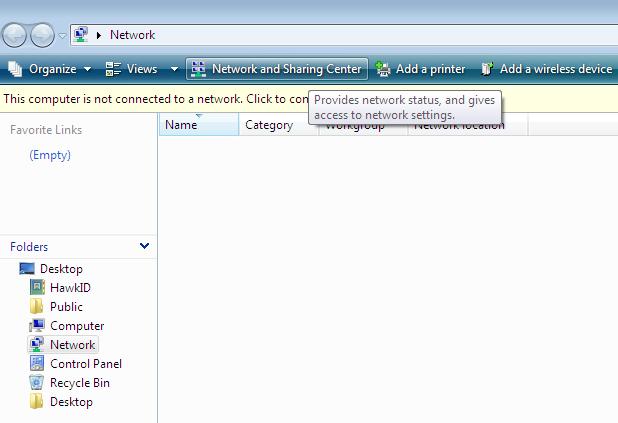Click the Forward navigation arrow button
Screen dimensions: 618x423
tap(43, 35)
